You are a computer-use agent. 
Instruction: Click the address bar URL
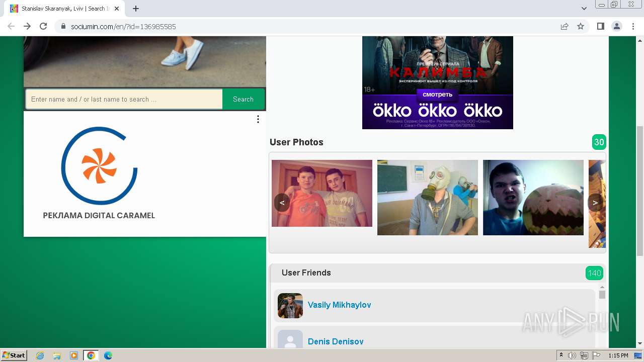[123, 26]
